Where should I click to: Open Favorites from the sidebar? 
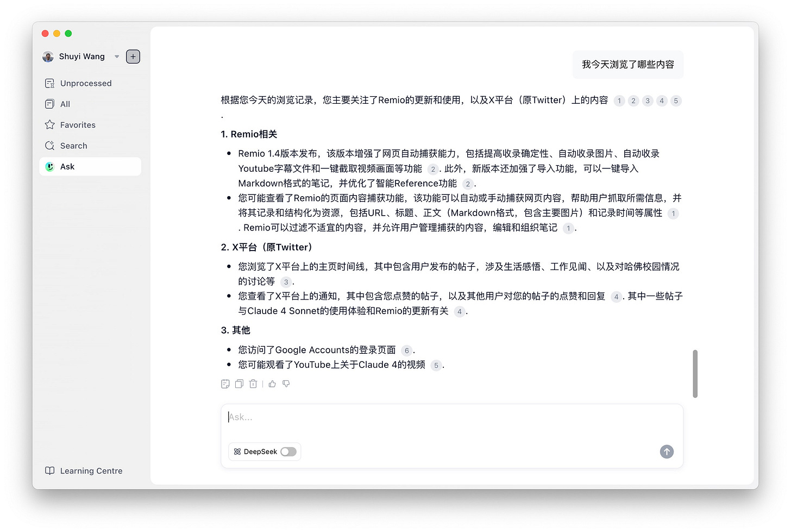pyautogui.click(x=90, y=125)
